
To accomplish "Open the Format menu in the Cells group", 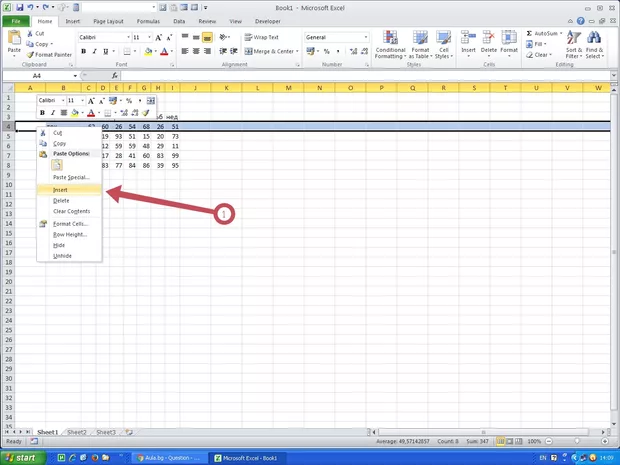I will [x=509, y=44].
